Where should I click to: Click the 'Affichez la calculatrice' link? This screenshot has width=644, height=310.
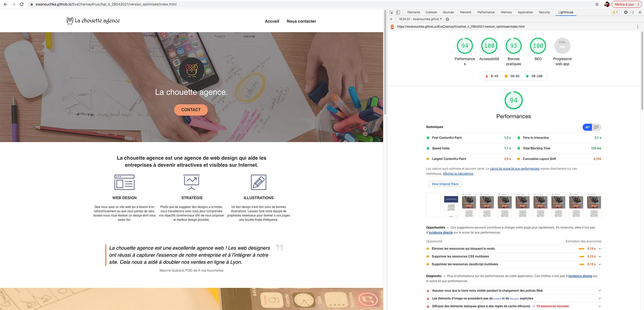tap(458, 174)
